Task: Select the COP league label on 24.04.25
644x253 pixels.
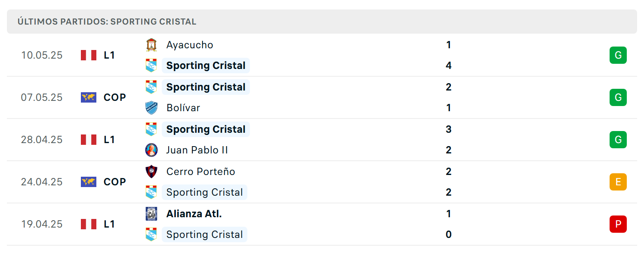Action: tap(115, 182)
